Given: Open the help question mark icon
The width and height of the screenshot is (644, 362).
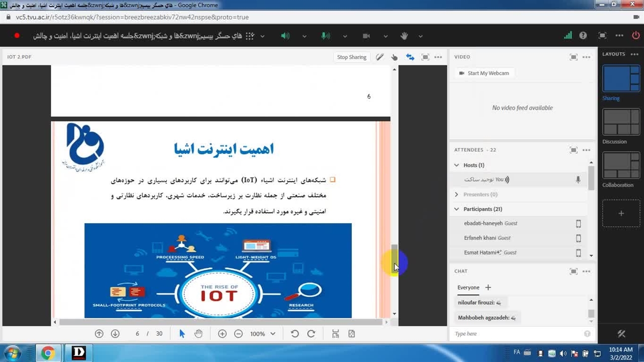Looking at the screenshot, I should 583,36.
